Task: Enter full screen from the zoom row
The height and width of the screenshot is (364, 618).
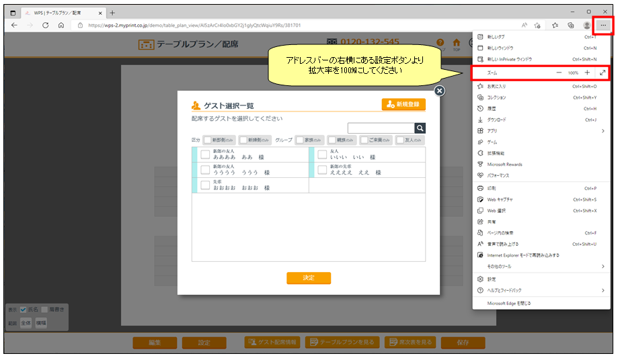Action: tap(603, 73)
